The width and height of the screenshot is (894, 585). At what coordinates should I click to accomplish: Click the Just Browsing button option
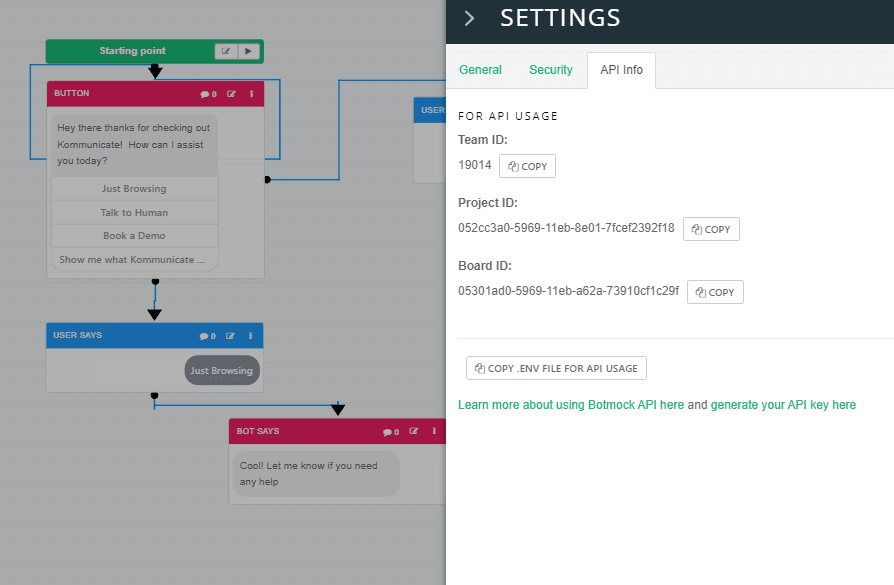135,189
